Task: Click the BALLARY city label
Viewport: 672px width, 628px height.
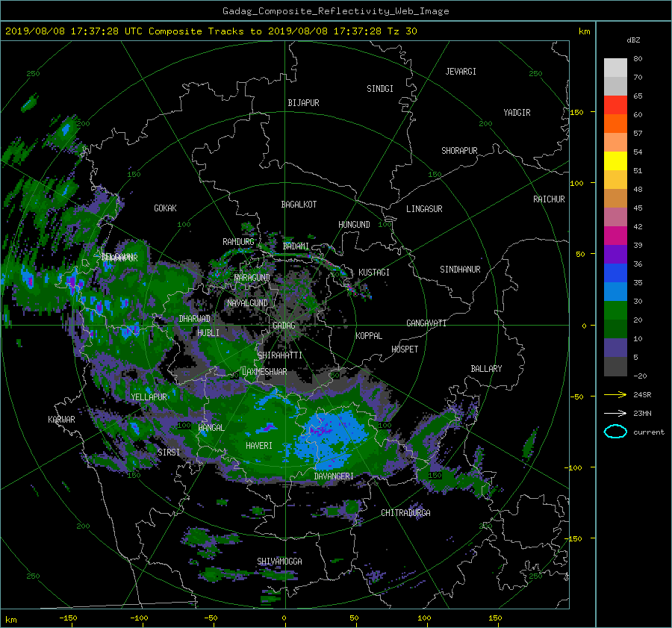Action: click(486, 369)
